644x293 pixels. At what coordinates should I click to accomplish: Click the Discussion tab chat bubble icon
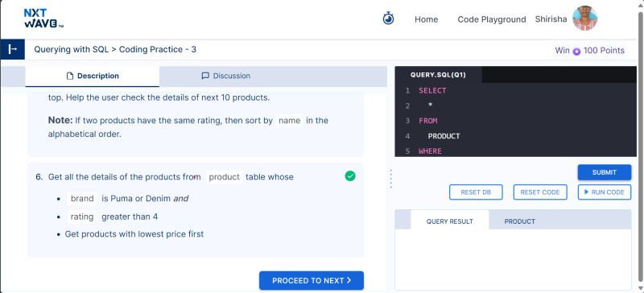click(205, 76)
